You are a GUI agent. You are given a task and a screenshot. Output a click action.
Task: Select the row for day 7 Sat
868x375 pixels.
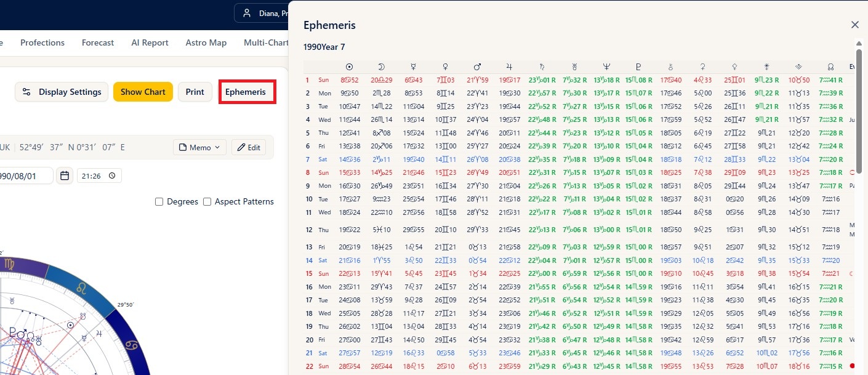pyautogui.click(x=579, y=159)
